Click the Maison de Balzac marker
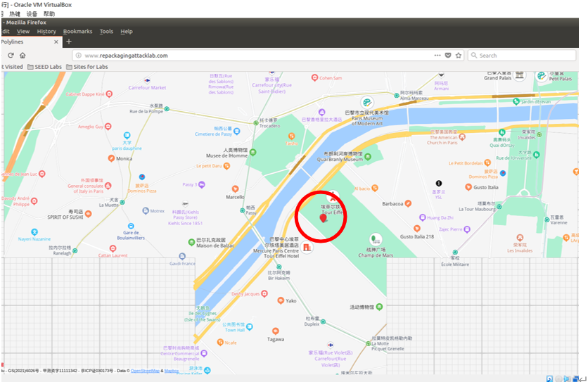The height and width of the screenshot is (382, 588). click(x=191, y=243)
